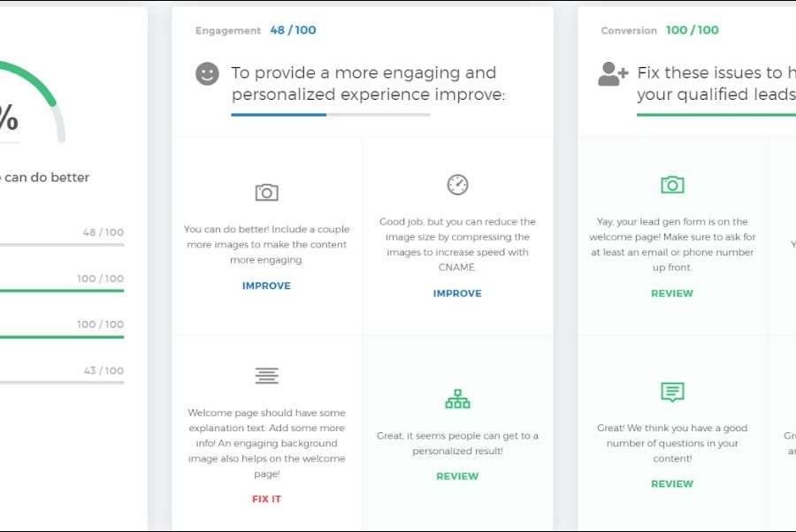Click the text lines alignment icon
The height and width of the screenshot is (532, 796).
tap(266, 376)
